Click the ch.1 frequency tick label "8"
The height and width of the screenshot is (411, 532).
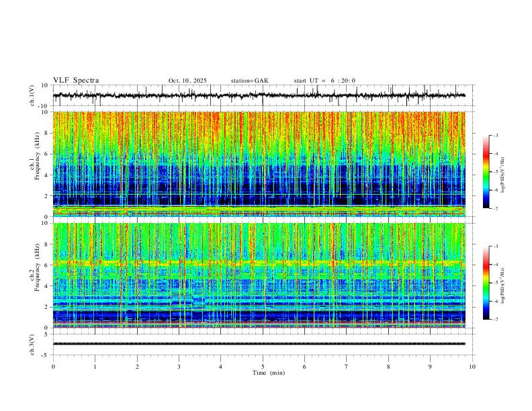pos(48,133)
